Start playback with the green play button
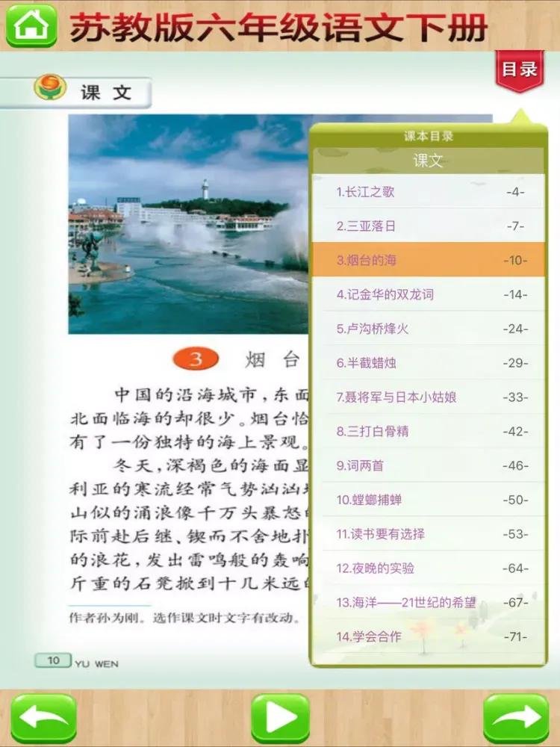Viewport: 560px width, 747px height. [x=280, y=719]
